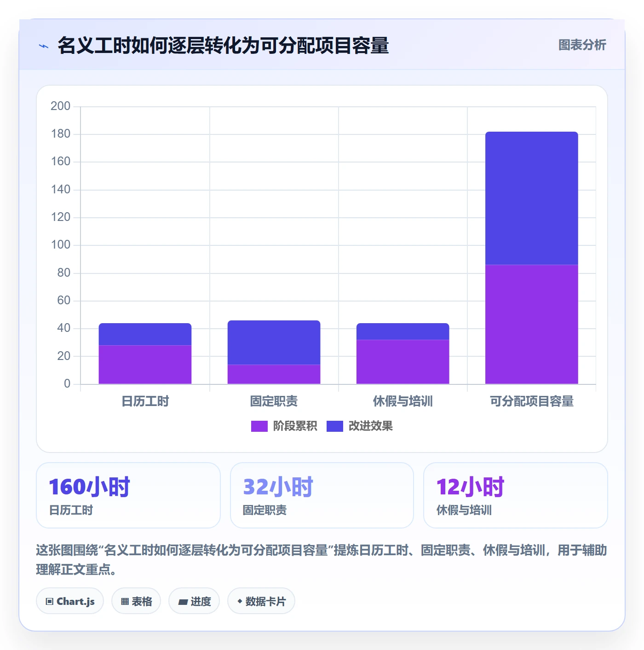
Task: Click the 200 y-axis tick label
Action: pos(60,106)
